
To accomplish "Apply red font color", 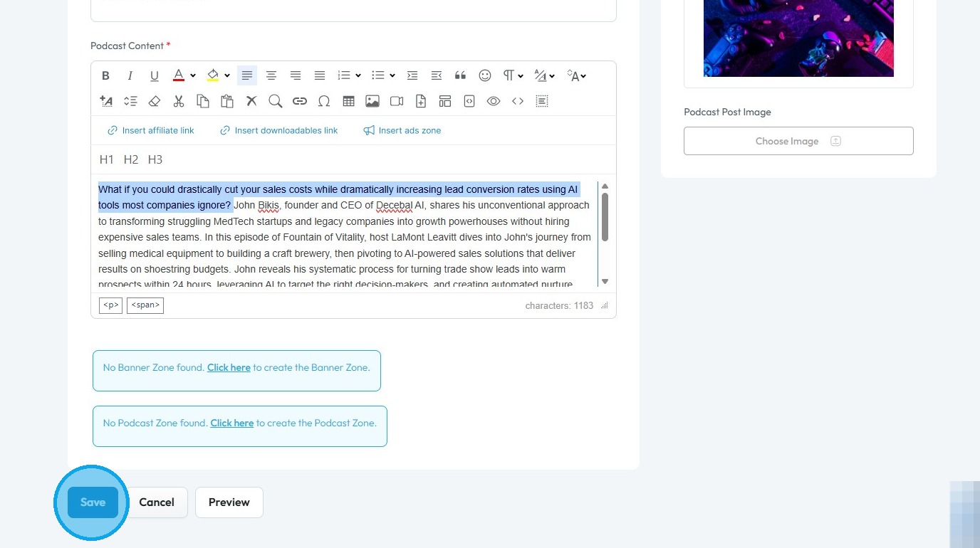I will [179, 75].
